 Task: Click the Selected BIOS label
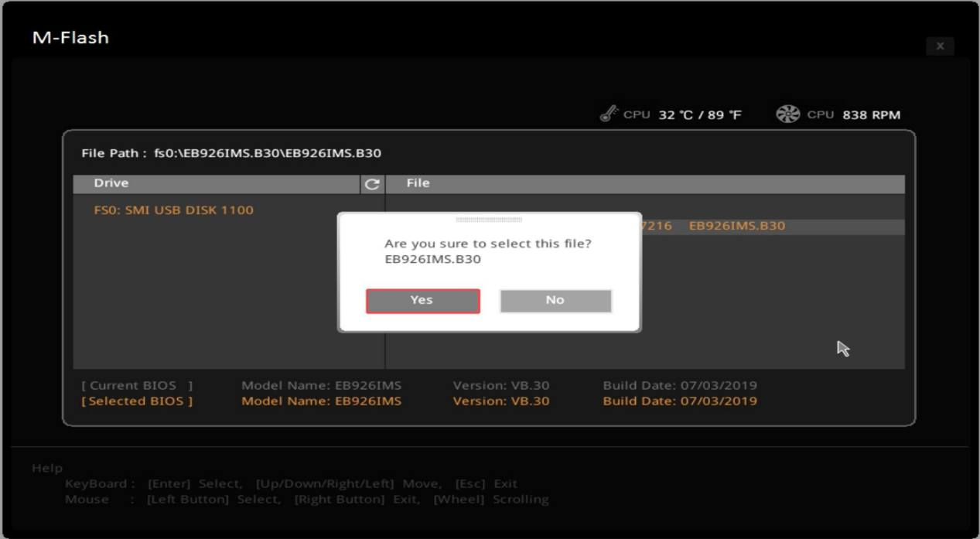(x=136, y=401)
